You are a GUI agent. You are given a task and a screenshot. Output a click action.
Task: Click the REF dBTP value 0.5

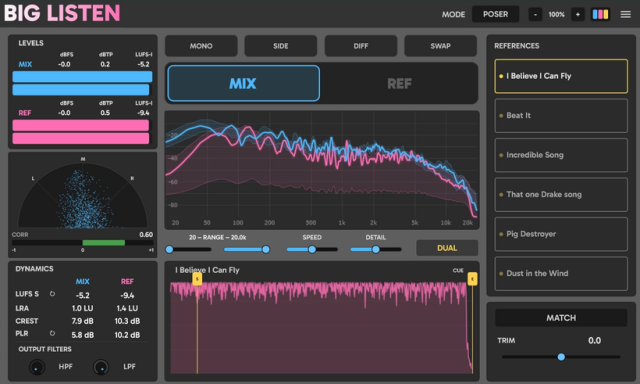coord(105,113)
